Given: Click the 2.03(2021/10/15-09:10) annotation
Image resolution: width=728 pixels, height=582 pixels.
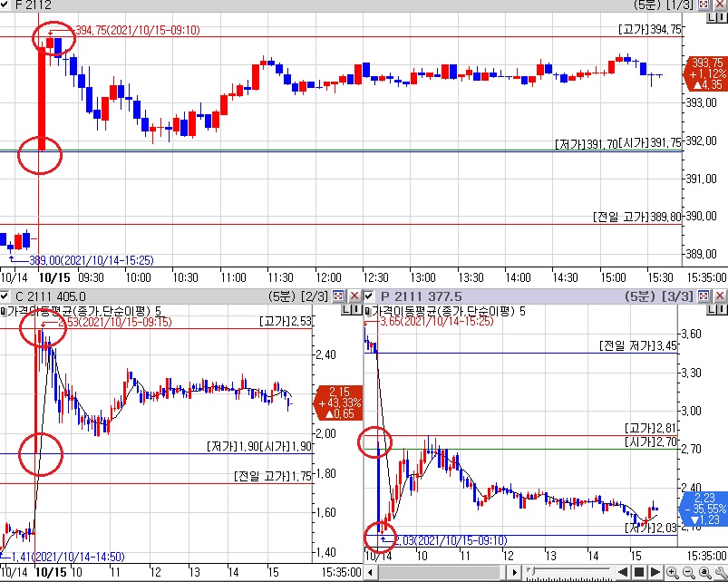Looking at the screenshot, I should click(451, 540).
